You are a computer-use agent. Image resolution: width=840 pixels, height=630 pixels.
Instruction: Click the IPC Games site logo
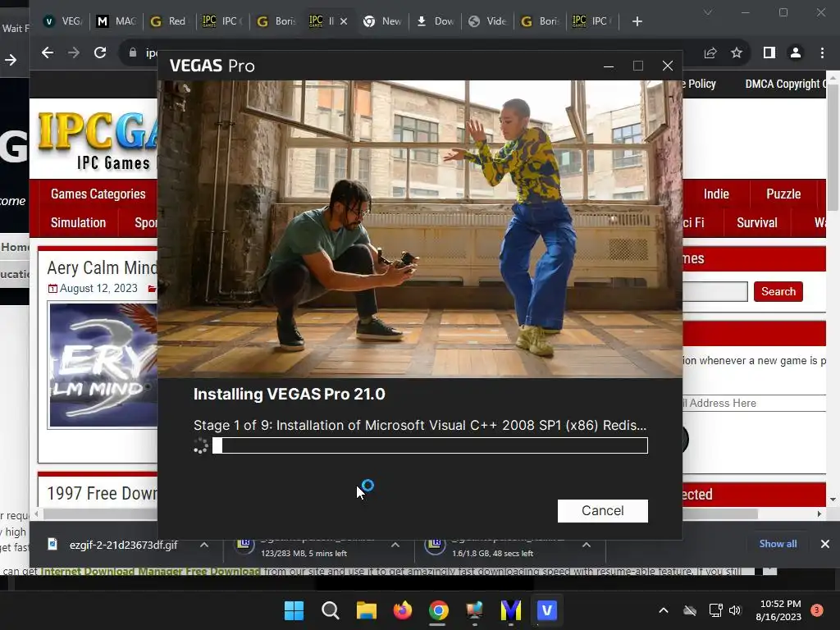click(x=98, y=140)
